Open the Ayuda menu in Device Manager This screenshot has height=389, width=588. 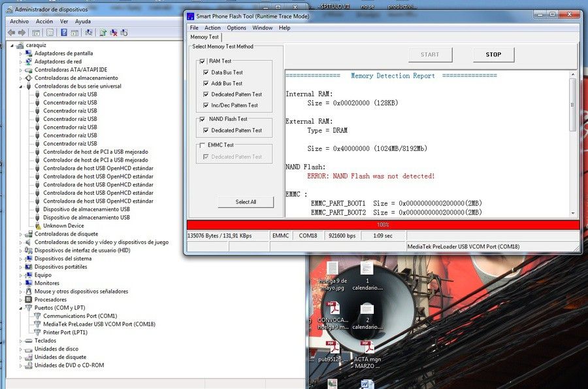[83, 22]
